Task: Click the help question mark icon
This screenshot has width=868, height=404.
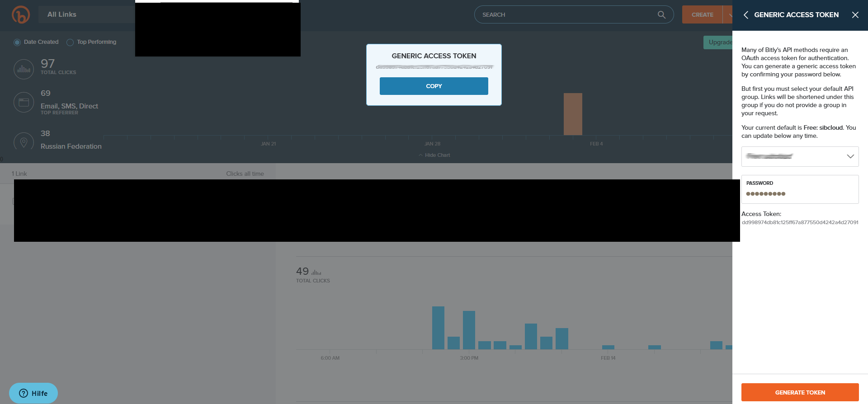Action: point(24,393)
